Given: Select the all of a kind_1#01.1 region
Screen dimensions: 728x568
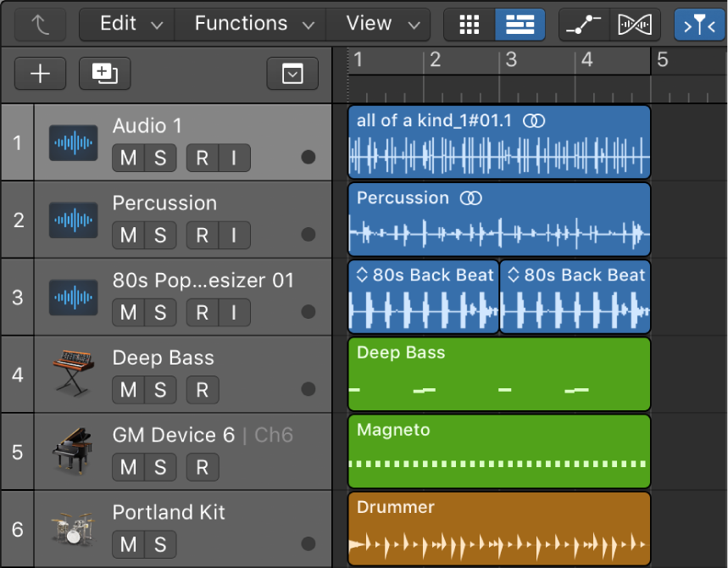Looking at the screenshot, I should click(x=499, y=142).
